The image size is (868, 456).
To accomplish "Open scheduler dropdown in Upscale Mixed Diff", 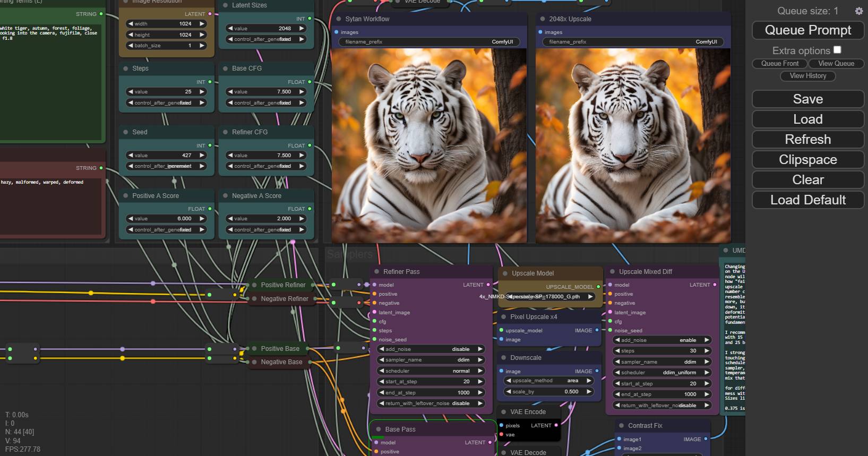I will click(662, 373).
